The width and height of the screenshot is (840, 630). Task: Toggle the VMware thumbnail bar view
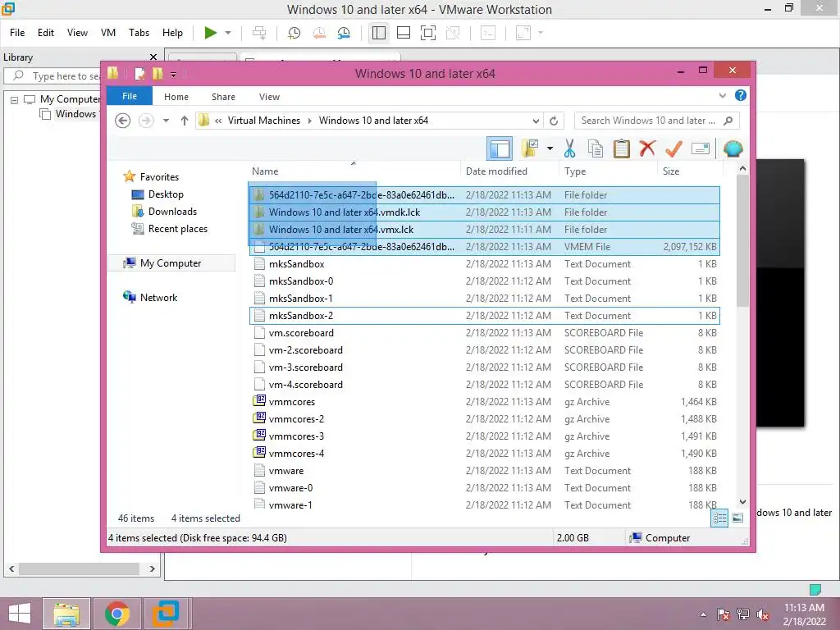404,33
